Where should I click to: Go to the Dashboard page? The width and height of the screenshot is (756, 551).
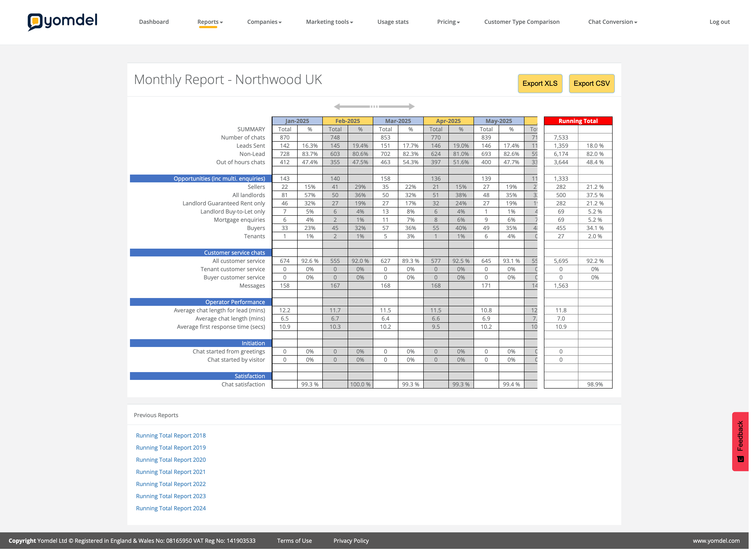tap(154, 22)
